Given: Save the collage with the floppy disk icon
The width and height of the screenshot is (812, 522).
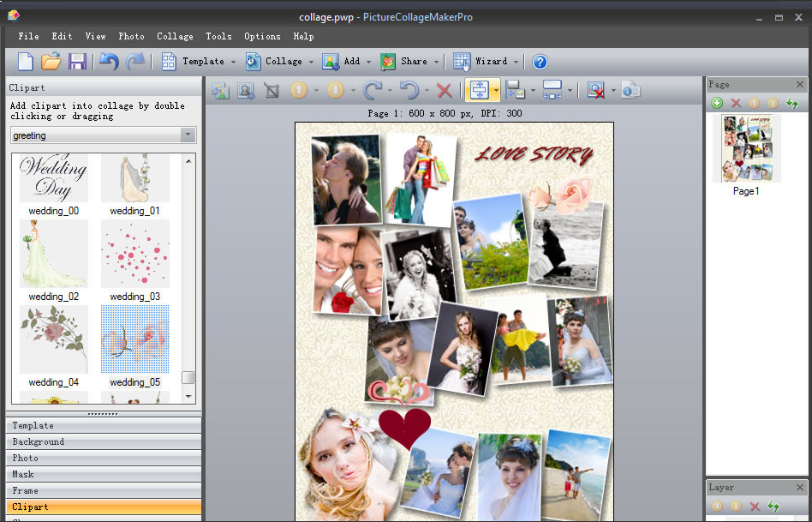Looking at the screenshot, I should (x=77, y=61).
